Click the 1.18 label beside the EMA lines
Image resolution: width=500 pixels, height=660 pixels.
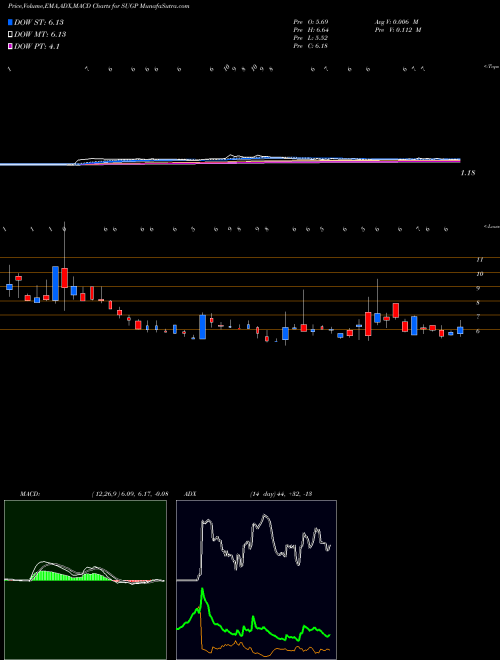click(468, 173)
